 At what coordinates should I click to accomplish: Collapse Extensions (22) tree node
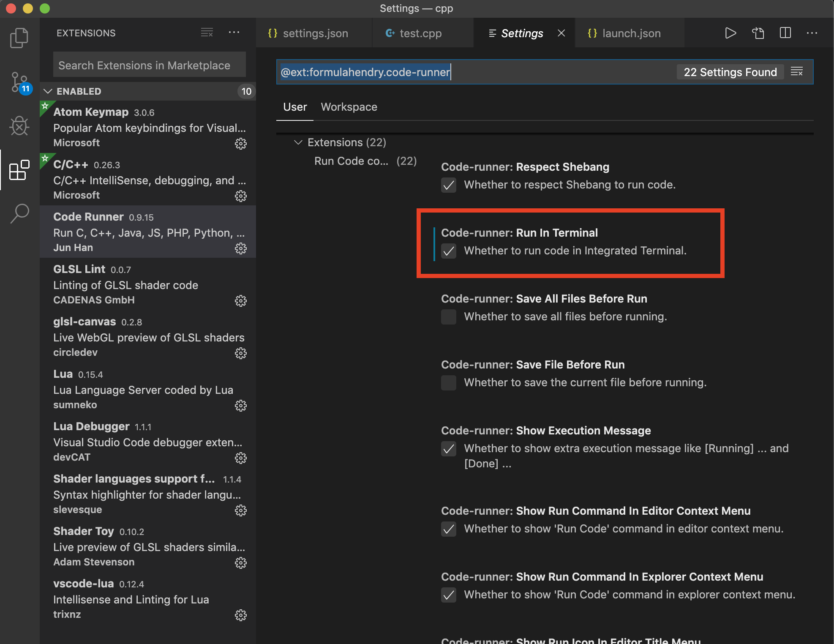298,142
